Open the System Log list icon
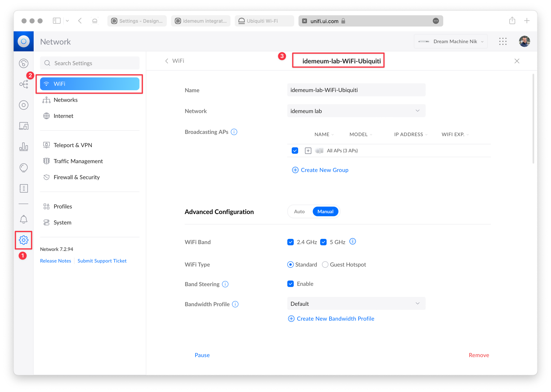The image size is (551, 392). (x=24, y=188)
